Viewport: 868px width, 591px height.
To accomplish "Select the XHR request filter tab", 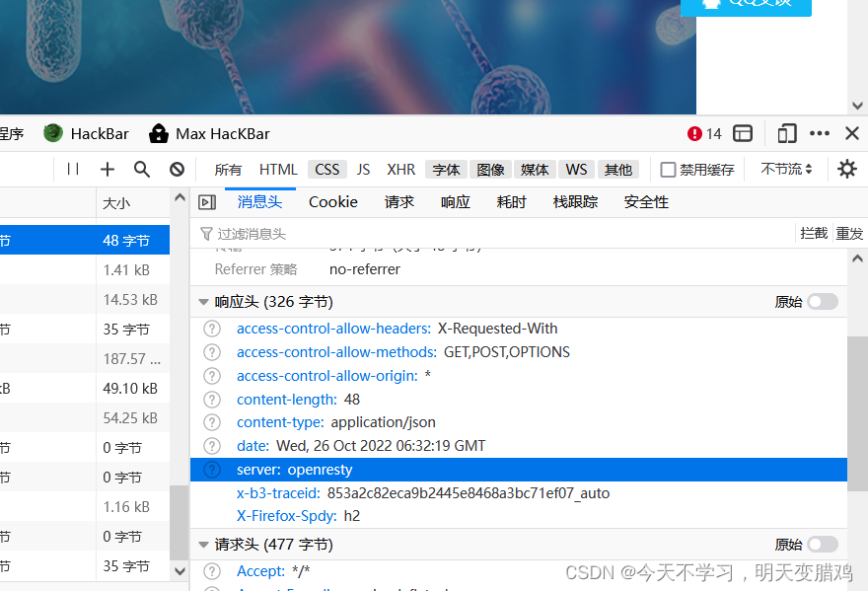I will click(400, 169).
